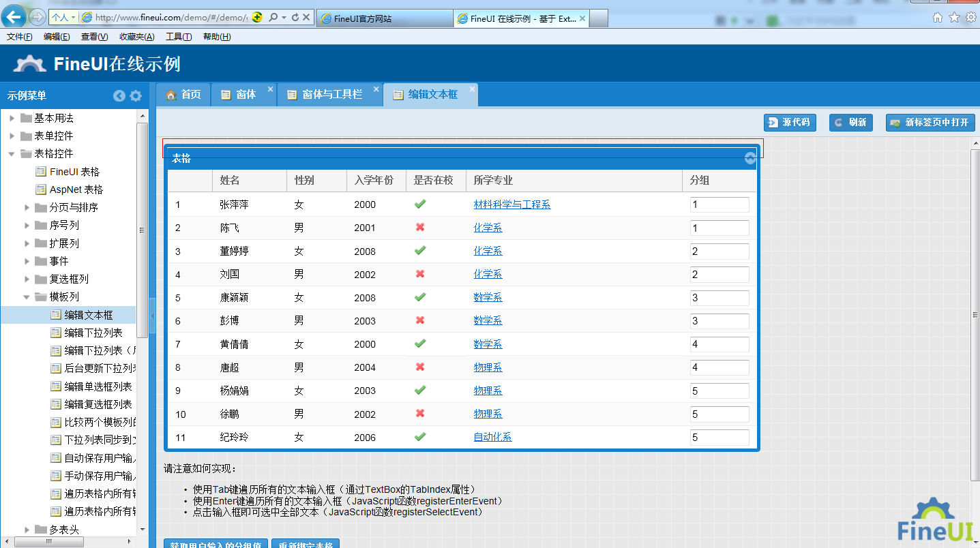
Task: Open the browser tools gear icon
Action: [970, 18]
